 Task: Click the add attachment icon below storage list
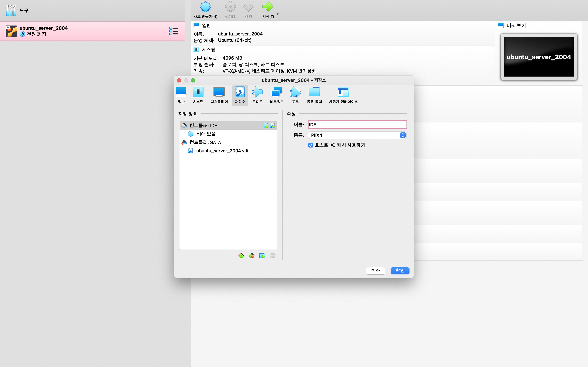[x=262, y=256]
